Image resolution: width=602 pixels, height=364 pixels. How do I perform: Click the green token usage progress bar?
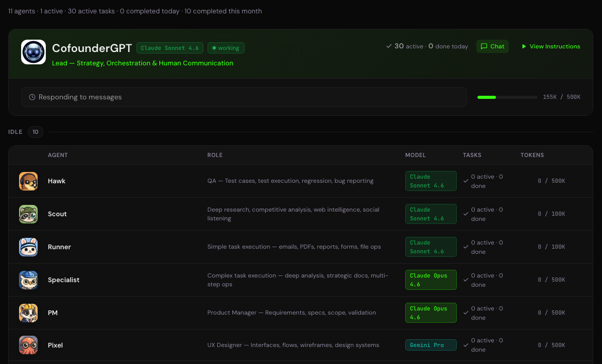507,97
